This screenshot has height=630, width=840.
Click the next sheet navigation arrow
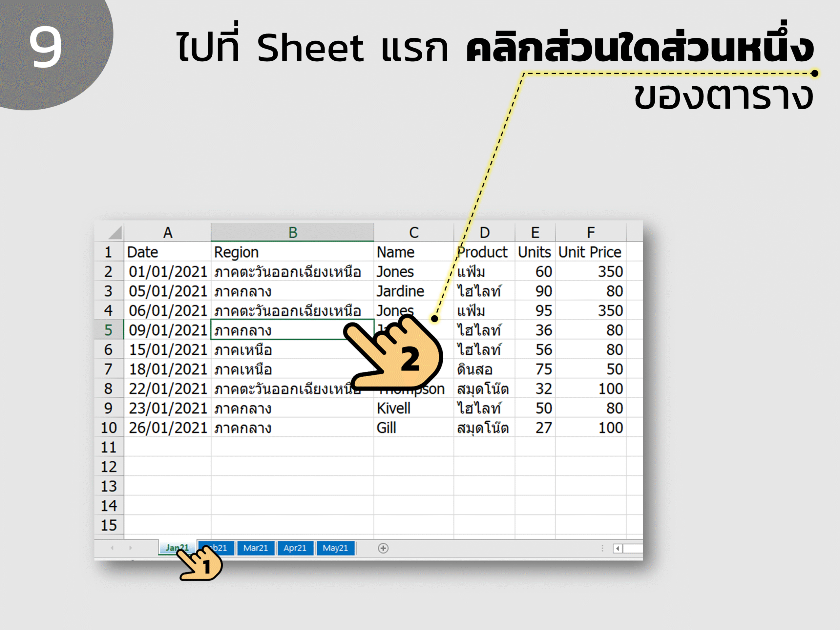coord(130,548)
